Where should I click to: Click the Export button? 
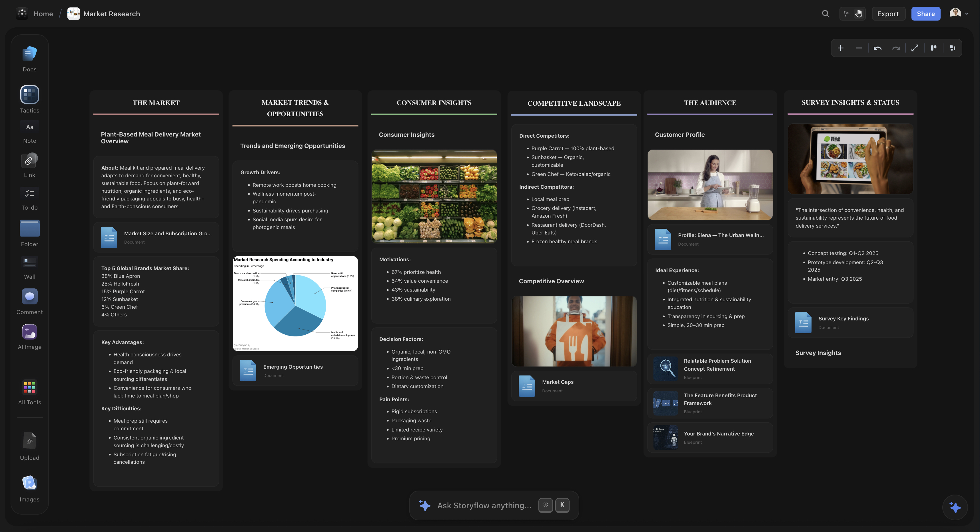pyautogui.click(x=888, y=14)
